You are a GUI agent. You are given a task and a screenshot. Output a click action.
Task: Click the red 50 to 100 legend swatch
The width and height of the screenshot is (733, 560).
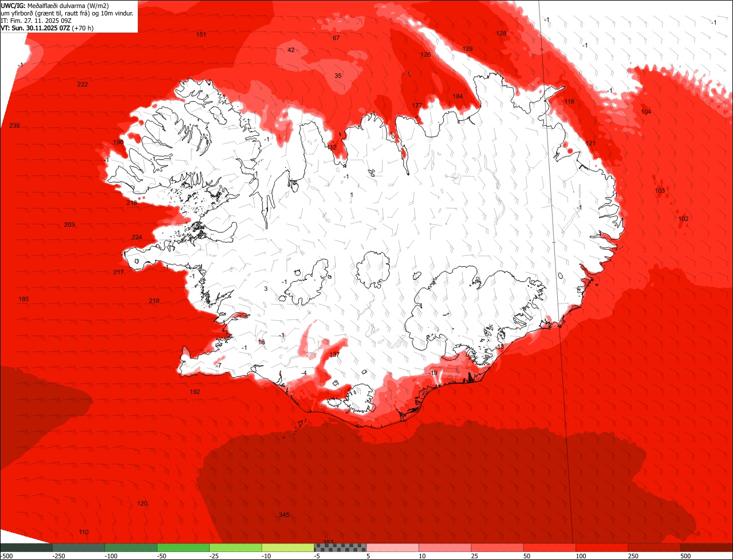pos(550,547)
